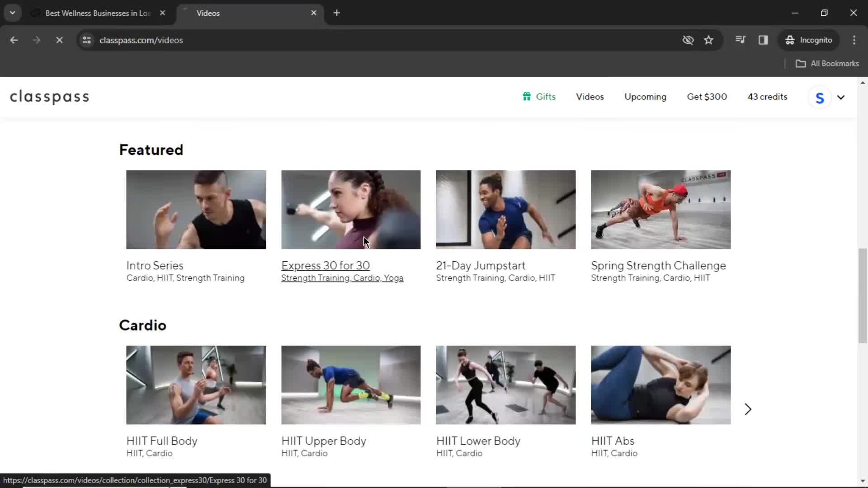The width and height of the screenshot is (868, 488).
Task: Click the Spring Strength Challenge title link
Action: [x=658, y=266]
